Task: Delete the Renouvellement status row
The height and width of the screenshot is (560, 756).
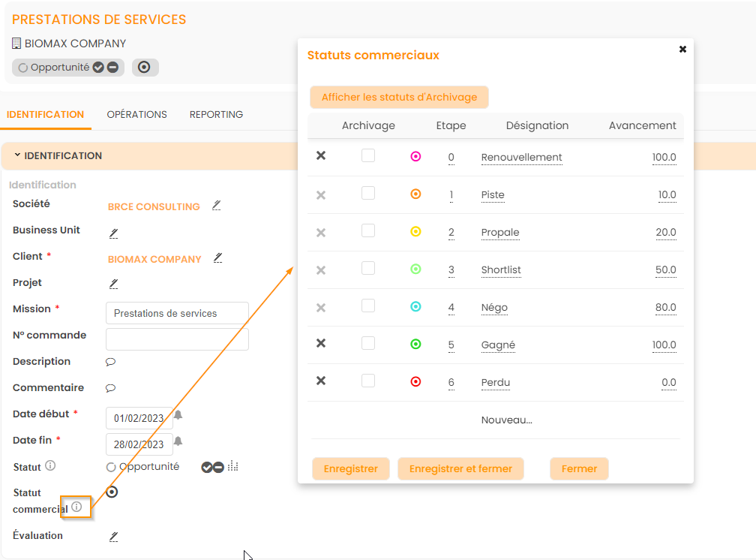Action: [321, 156]
